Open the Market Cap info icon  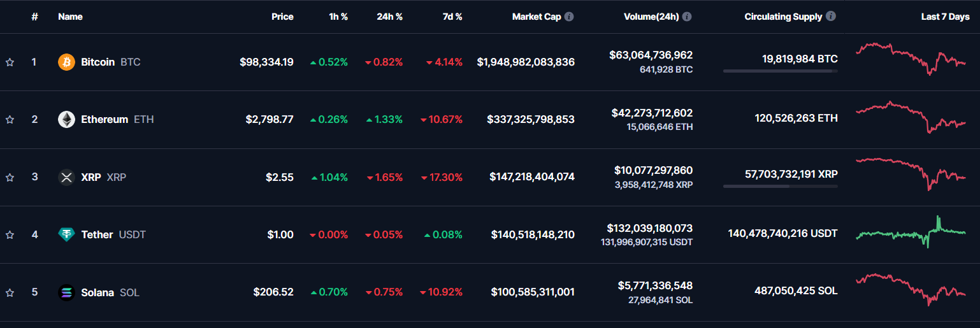pyautogui.click(x=569, y=17)
